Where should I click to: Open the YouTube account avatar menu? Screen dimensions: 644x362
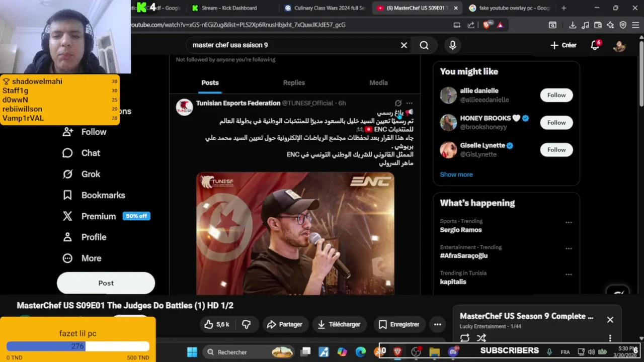619,46
